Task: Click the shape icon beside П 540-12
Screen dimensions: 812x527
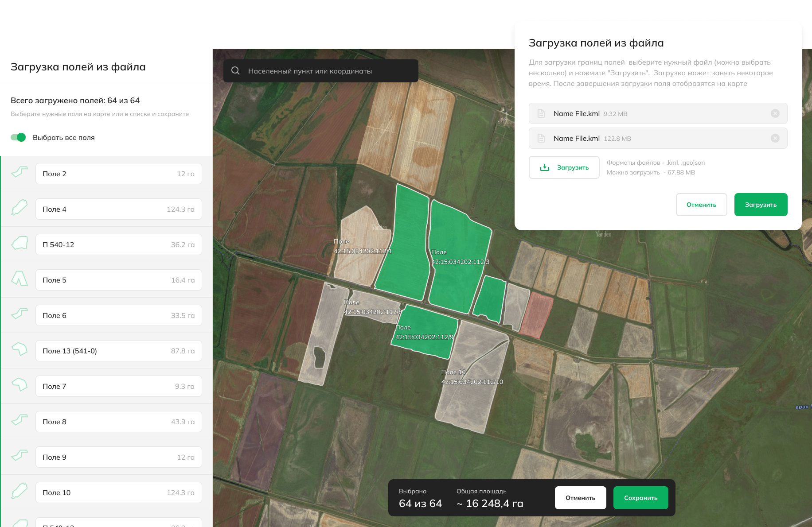Action: tap(20, 243)
